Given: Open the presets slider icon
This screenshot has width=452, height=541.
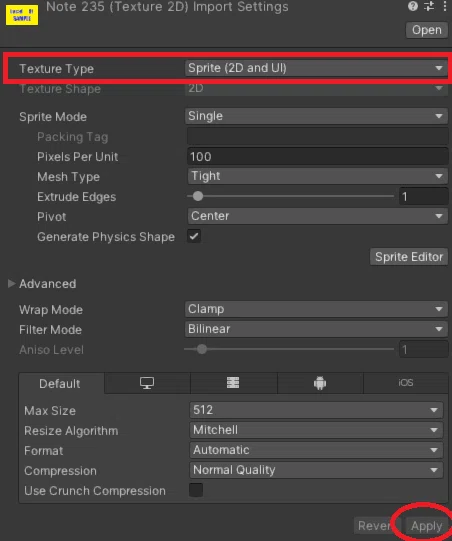Looking at the screenshot, I should click(x=429, y=6).
